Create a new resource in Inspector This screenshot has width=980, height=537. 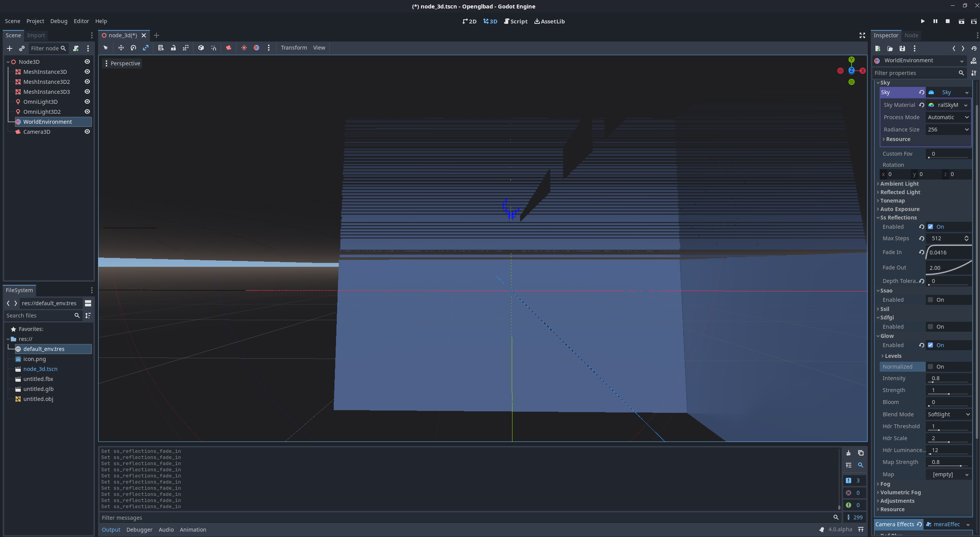[878, 48]
